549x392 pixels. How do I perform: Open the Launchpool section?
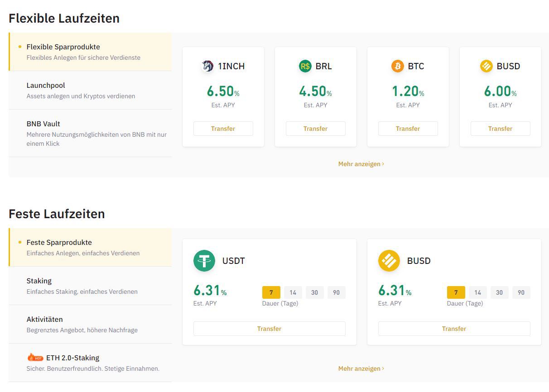point(46,85)
